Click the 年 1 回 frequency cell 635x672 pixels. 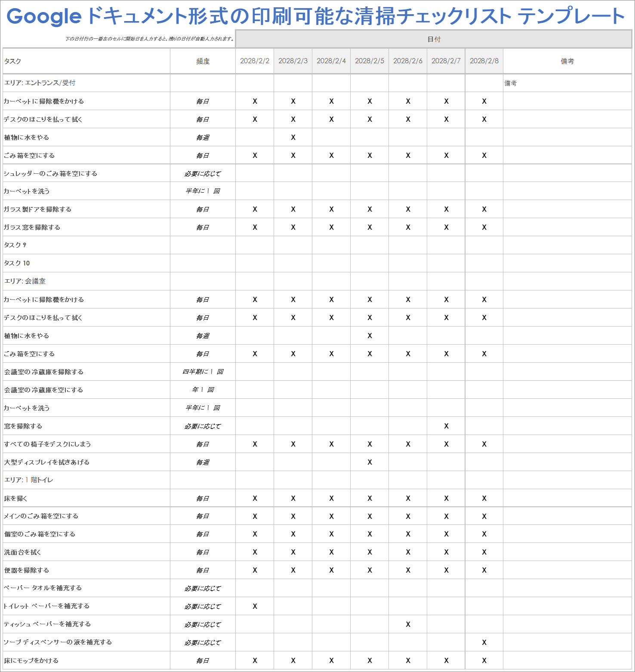[203, 390]
